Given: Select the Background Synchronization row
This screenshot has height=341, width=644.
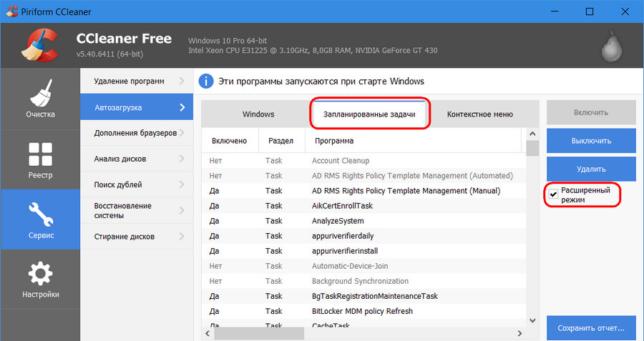Looking at the screenshot, I should [x=364, y=281].
